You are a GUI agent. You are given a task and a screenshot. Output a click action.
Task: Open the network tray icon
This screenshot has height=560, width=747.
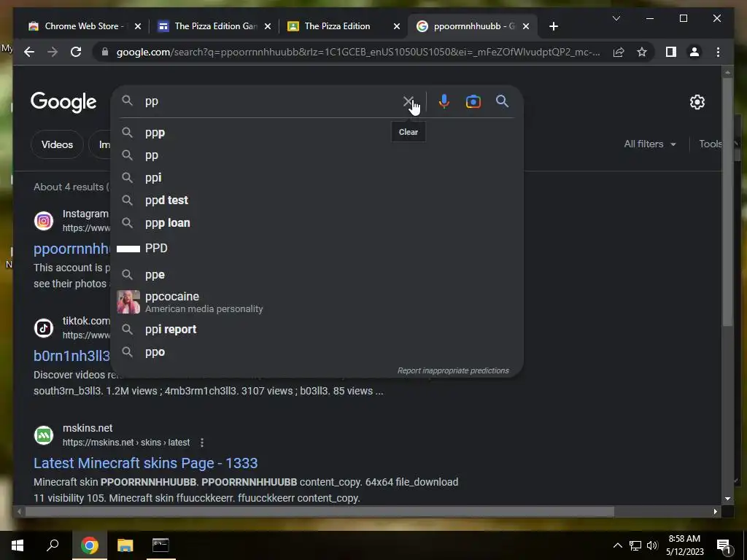(635, 545)
